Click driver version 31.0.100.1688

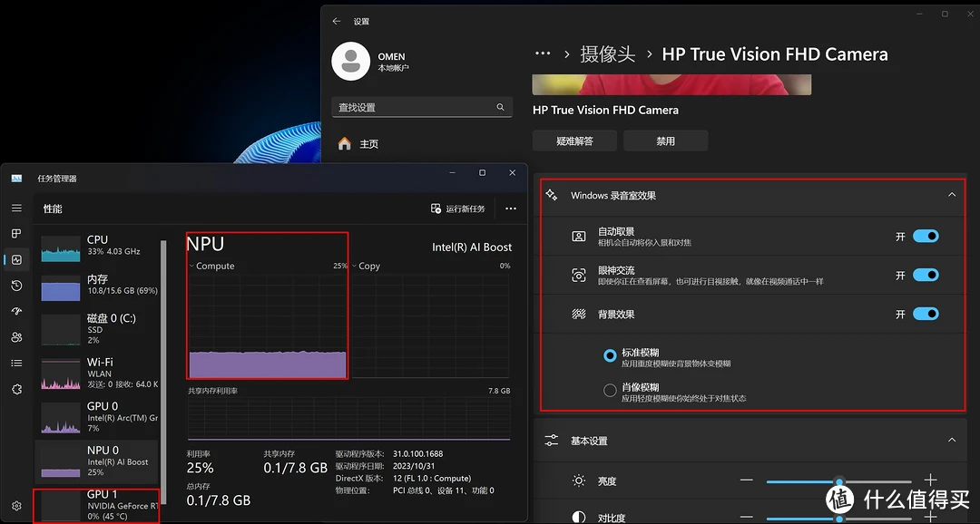pos(418,454)
